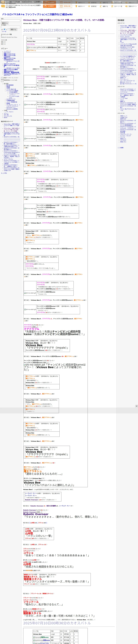Open バトロイ駄弁り板 link
Viewport: 138px width, 644px height.
click(x=11, y=89)
